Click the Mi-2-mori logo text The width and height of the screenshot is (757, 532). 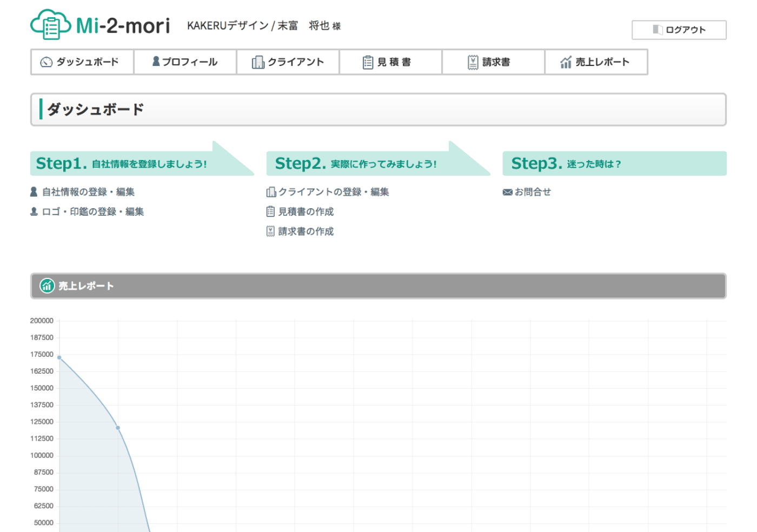pyautogui.click(x=123, y=25)
